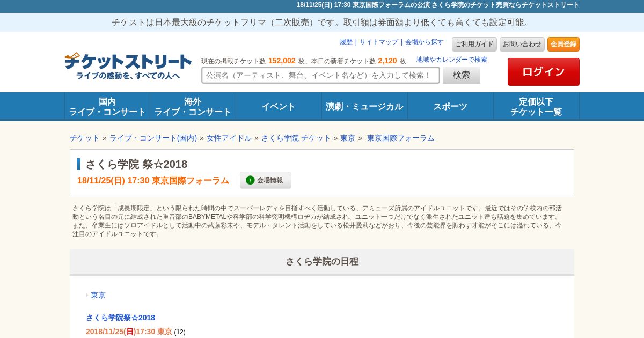
Task: Click the さくら学院 description paragraph
Action: pos(318,221)
